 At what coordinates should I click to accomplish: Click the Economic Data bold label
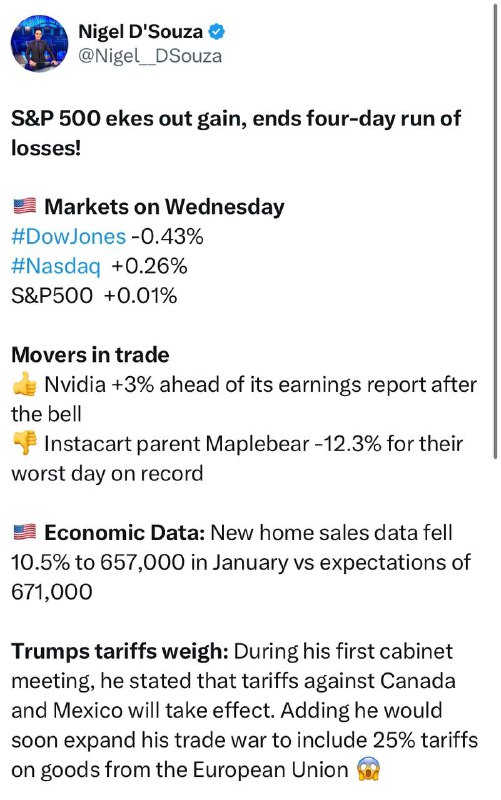coord(124,533)
